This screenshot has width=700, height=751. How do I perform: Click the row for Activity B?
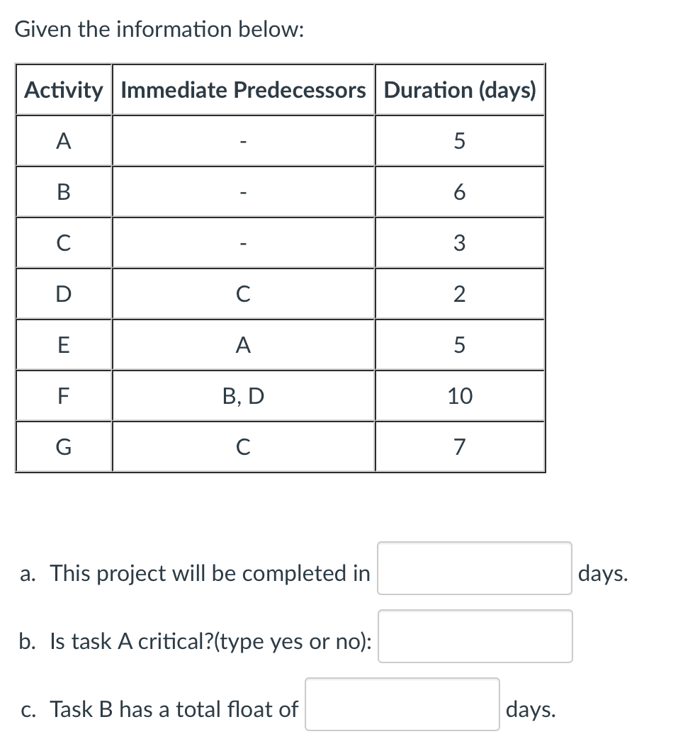click(63, 191)
